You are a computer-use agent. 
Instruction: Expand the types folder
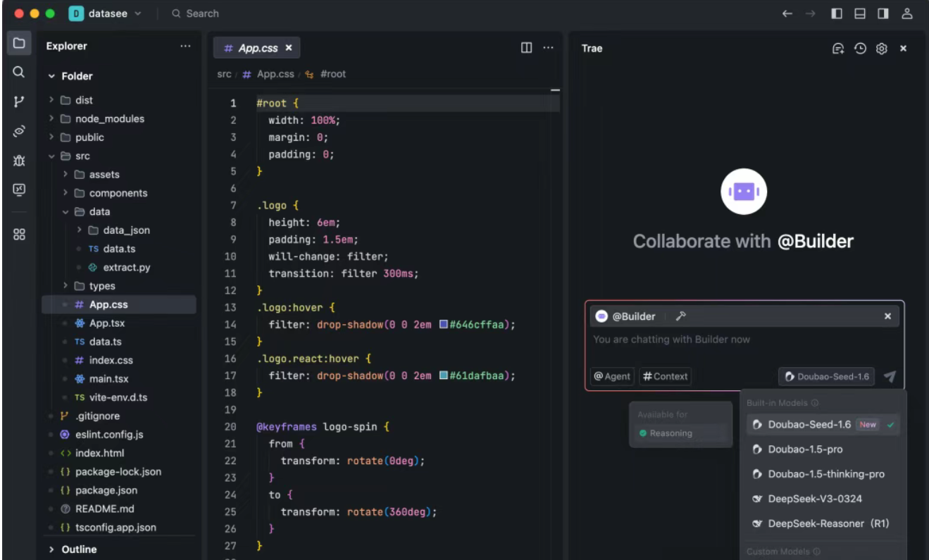[x=66, y=286]
